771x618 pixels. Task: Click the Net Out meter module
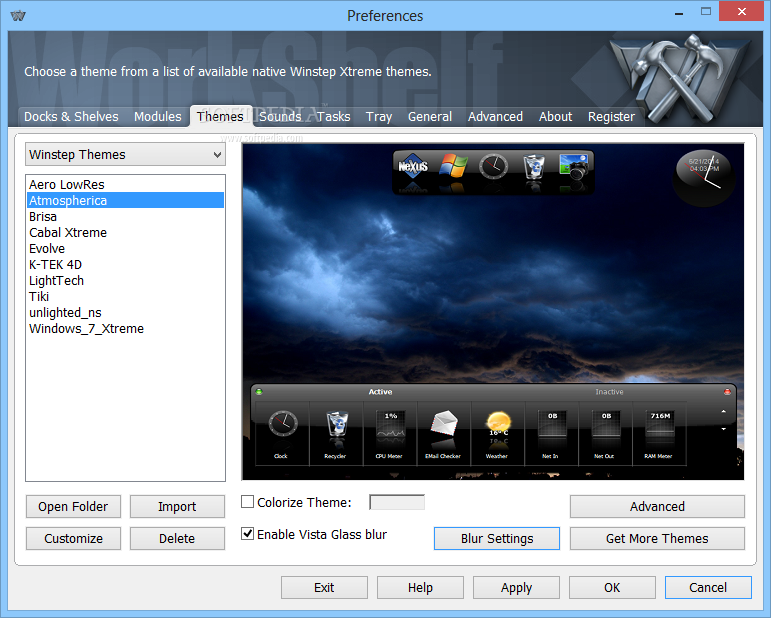605,433
